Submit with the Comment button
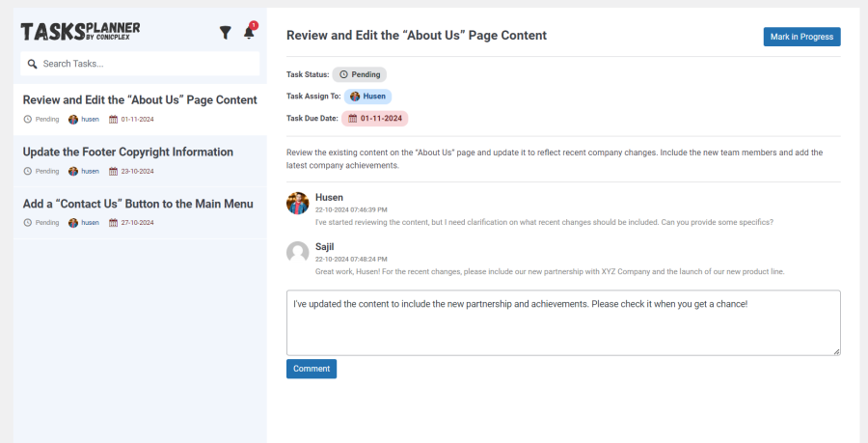 tap(312, 369)
